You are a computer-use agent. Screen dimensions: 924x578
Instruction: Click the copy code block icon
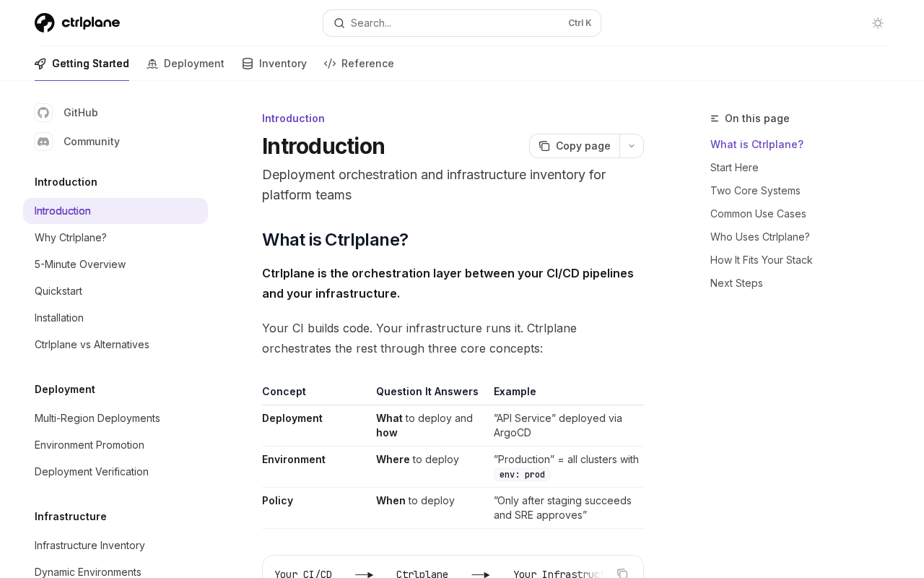[x=622, y=574]
